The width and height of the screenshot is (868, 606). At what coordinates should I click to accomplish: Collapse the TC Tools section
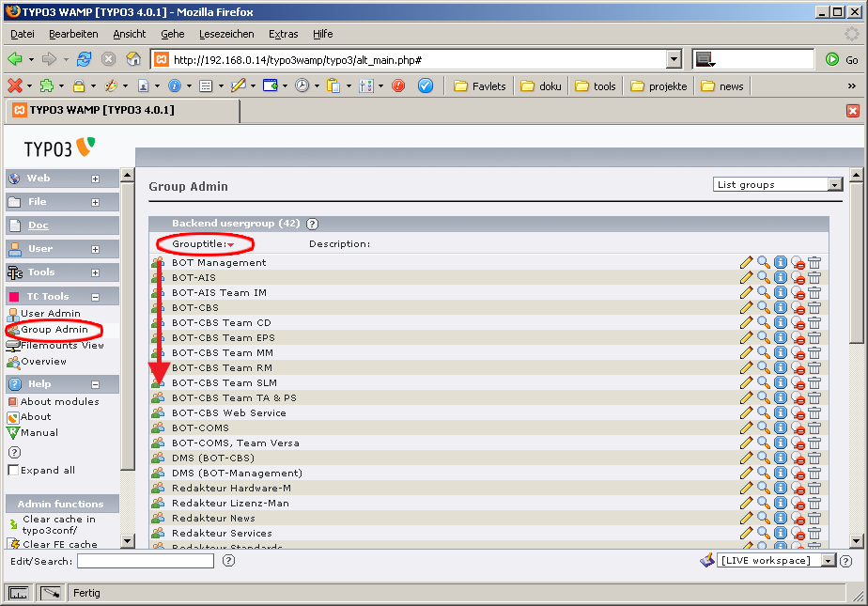(x=95, y=297)
